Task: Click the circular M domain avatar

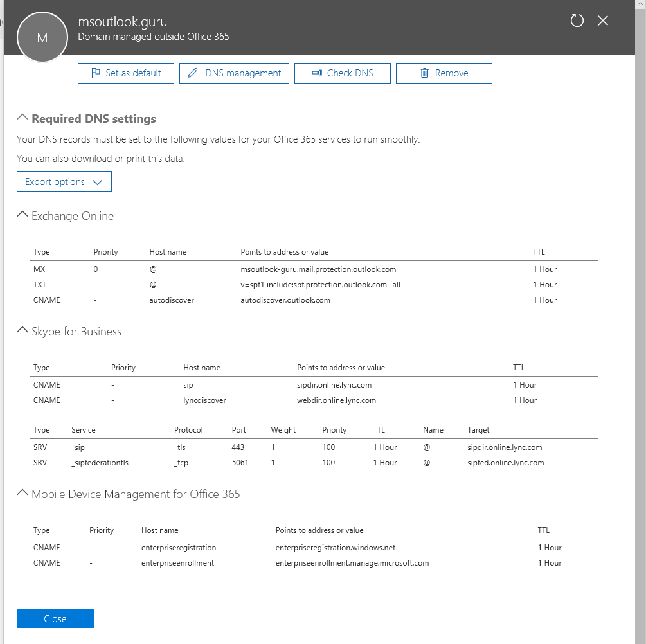Action: click(x=42, y=37)
